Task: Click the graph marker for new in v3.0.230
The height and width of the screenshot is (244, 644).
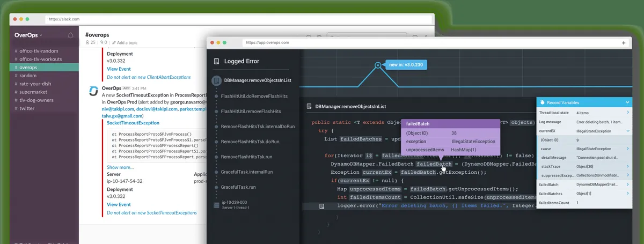Action: [378, 65]
